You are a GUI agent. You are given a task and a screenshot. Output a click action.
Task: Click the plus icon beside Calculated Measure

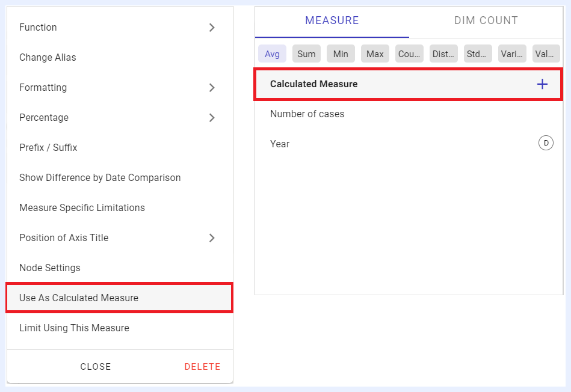[542, 84]
